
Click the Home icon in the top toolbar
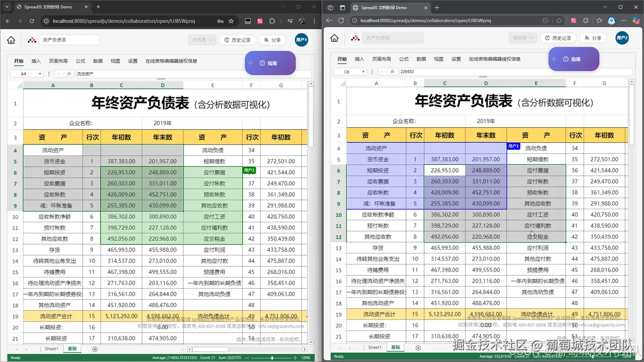(11, 40)
